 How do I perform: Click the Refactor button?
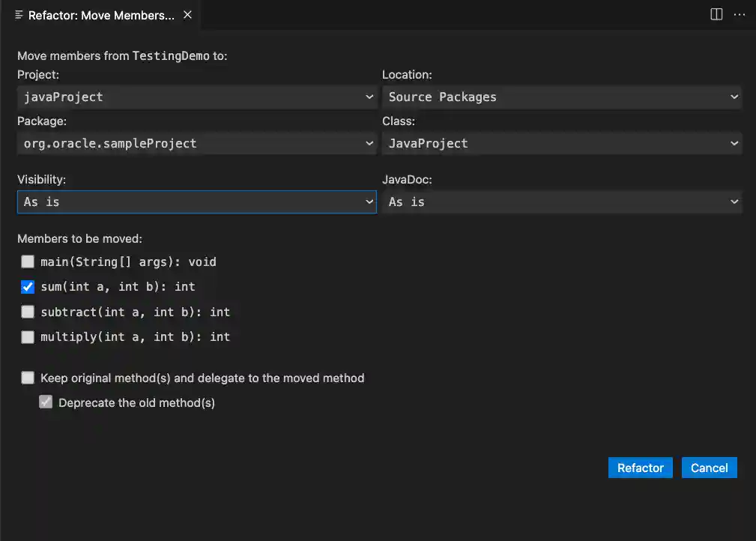640,468
